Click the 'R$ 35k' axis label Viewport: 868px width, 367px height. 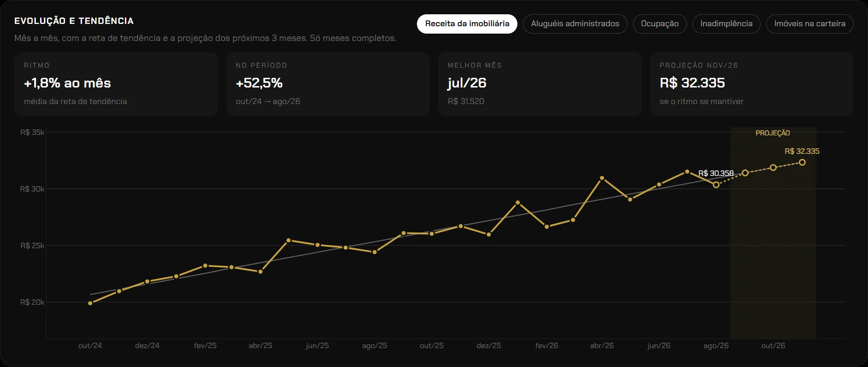pos(32,133)
